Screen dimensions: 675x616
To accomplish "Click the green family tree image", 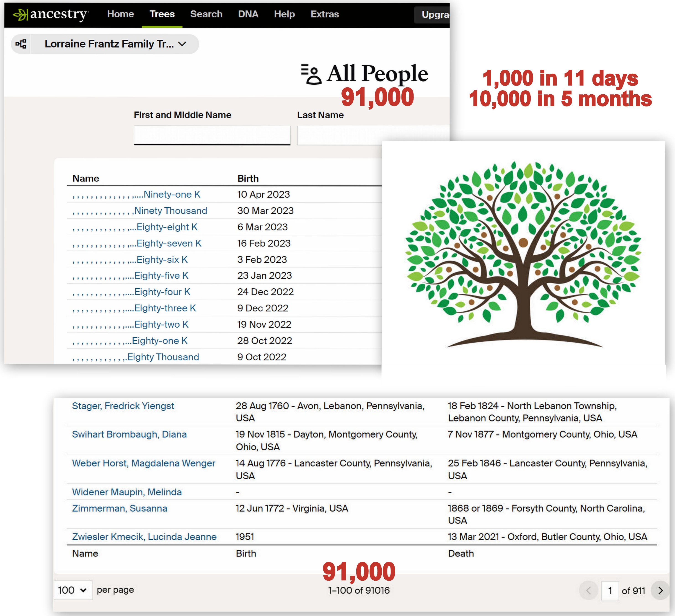I will pyautogui.click(x=523, y=254).
